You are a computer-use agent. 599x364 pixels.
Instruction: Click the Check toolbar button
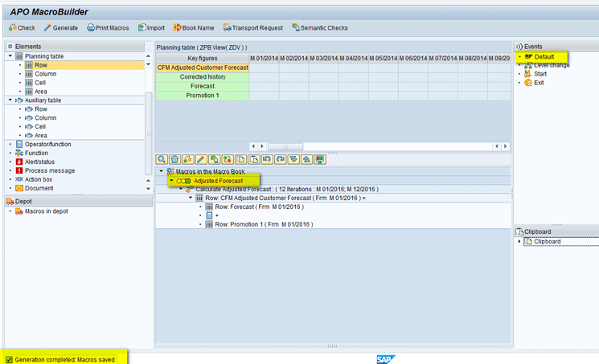click(x=21, y=27)
